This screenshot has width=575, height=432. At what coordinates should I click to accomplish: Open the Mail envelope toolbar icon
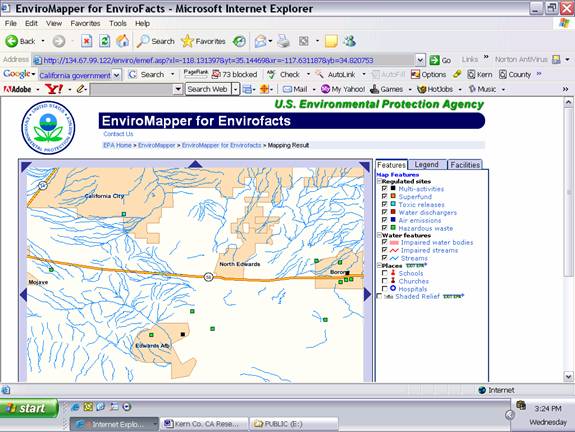[260, 41]
